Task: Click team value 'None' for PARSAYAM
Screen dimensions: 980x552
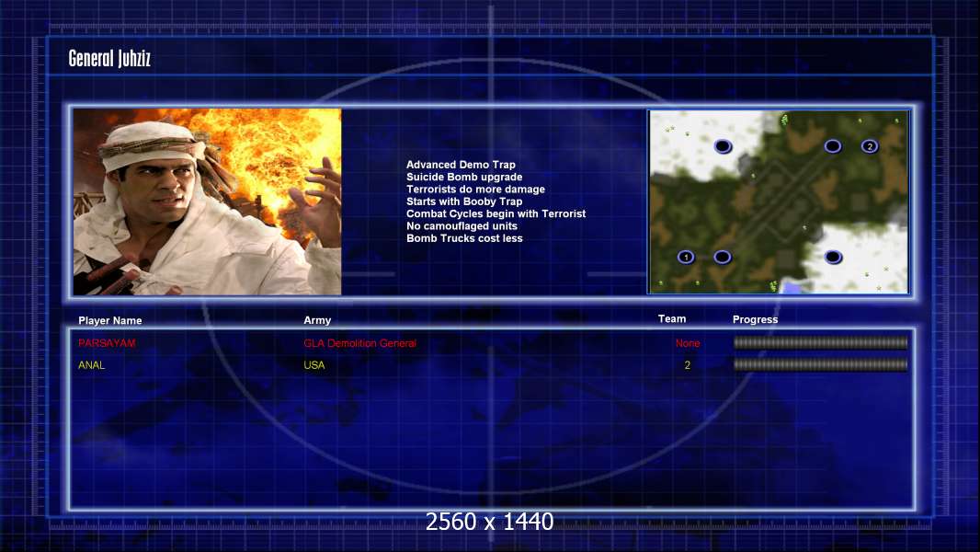Action: (x=688, y=343)
